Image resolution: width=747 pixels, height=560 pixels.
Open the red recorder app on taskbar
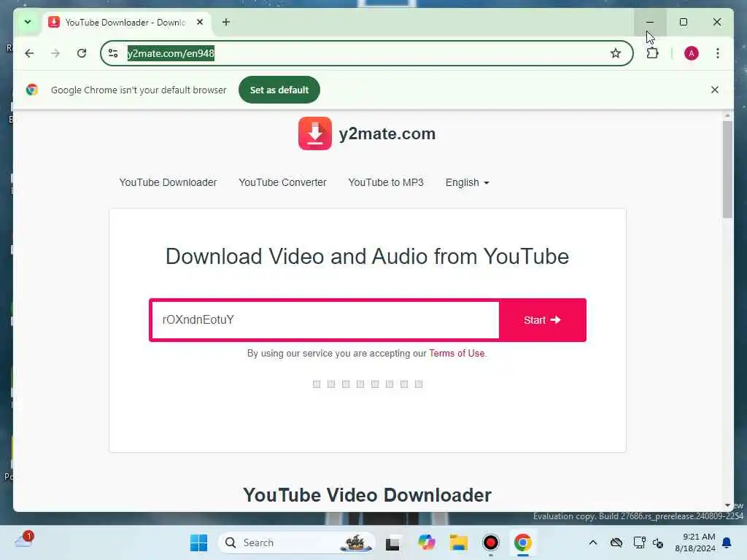(x=491, y=542)
